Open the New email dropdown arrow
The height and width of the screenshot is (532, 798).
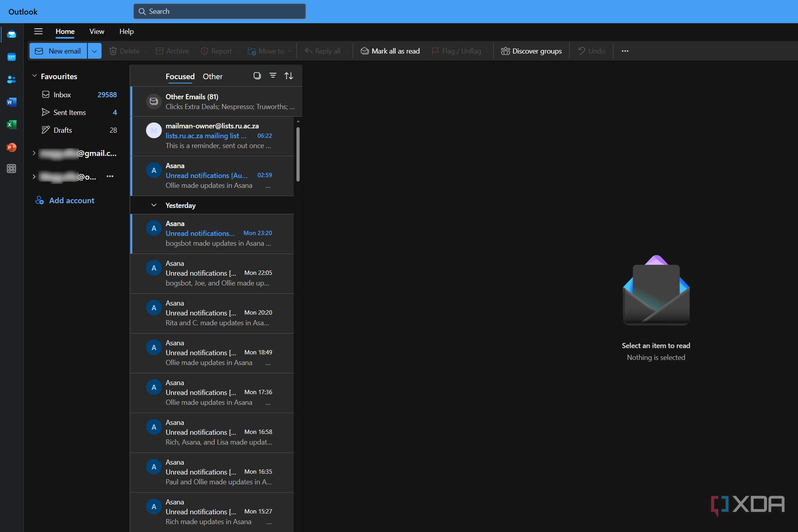(x=94, y=51)
